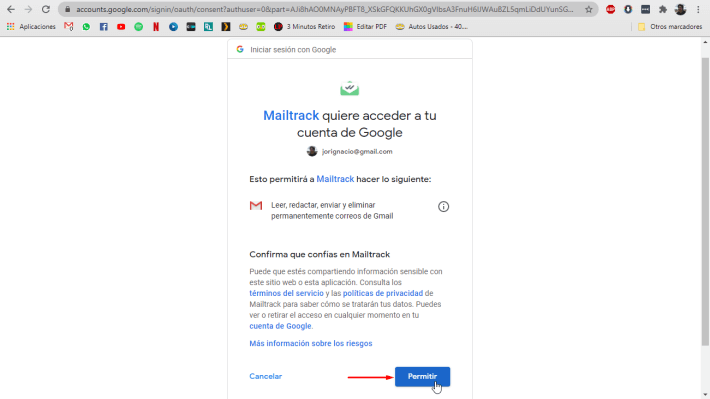Open the YouTube bookmark
The height and width of the screenshot is (399, 710).
121,27
